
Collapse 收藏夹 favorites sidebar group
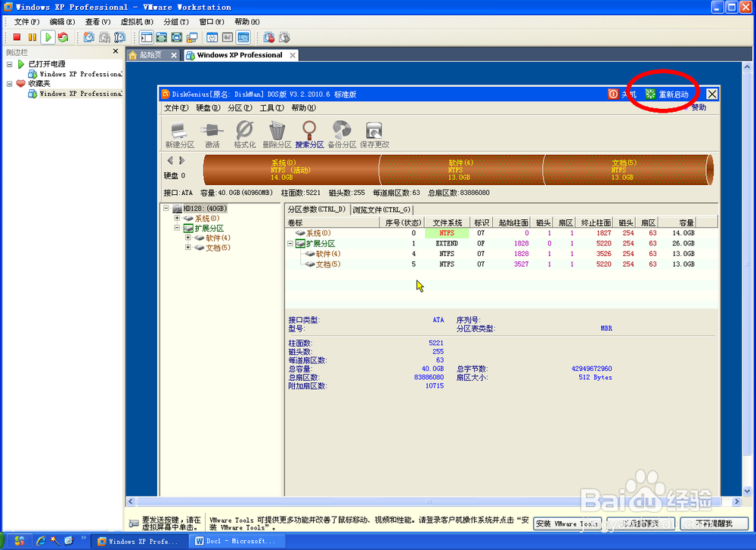(x=9, y=84)
